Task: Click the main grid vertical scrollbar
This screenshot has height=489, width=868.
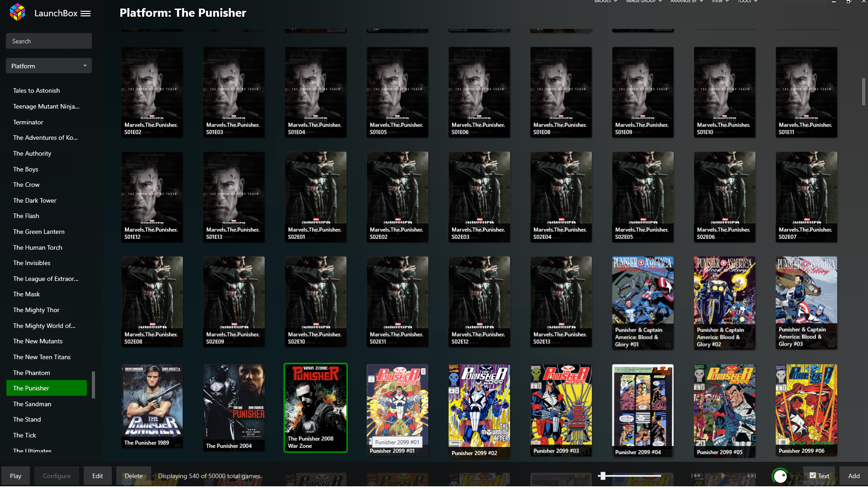Action: click(x=863, y=92)
